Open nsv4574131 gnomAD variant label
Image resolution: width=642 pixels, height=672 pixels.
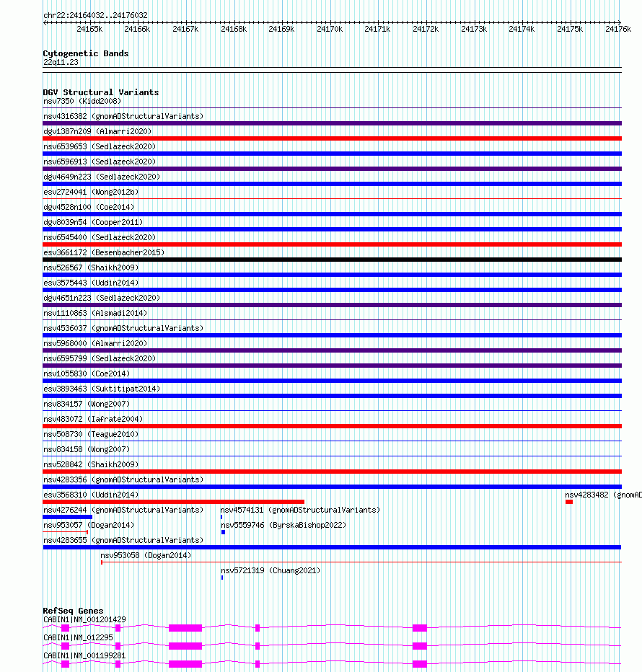[x=300, y=510]
